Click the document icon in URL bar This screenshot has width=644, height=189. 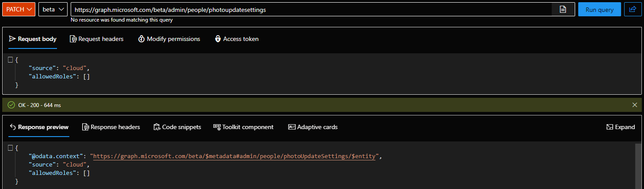coord(563,10)
